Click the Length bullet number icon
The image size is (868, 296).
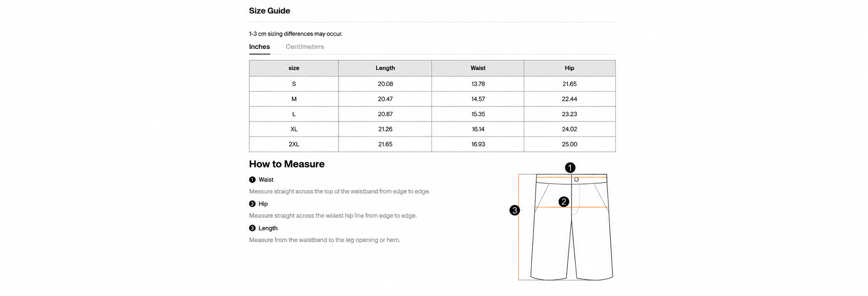(x=252, y=228)
